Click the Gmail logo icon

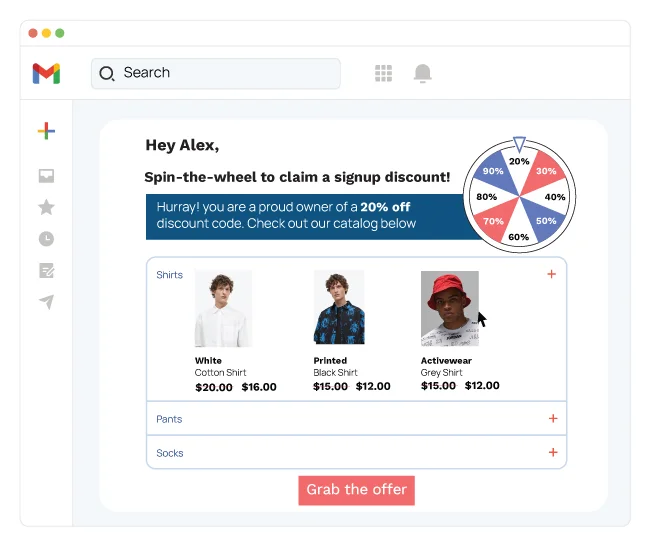[x=46, y=73]
